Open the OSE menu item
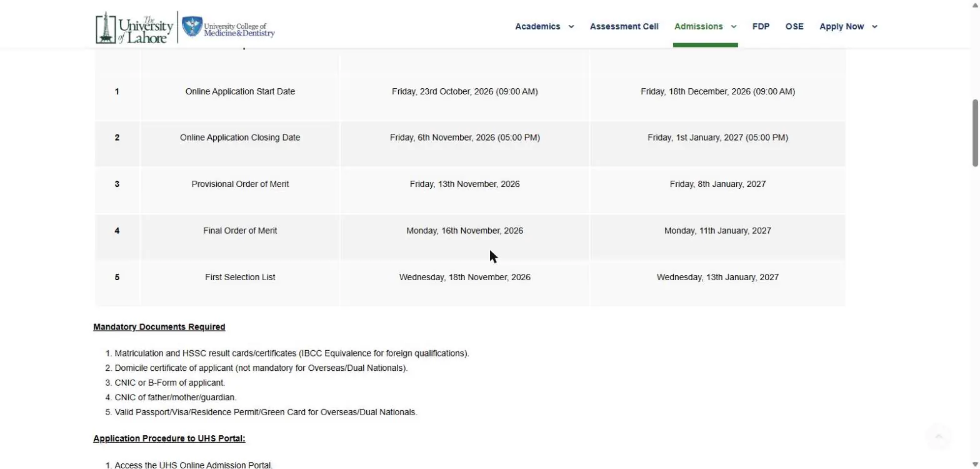This screenshot has height=469, width=980. 794,26
